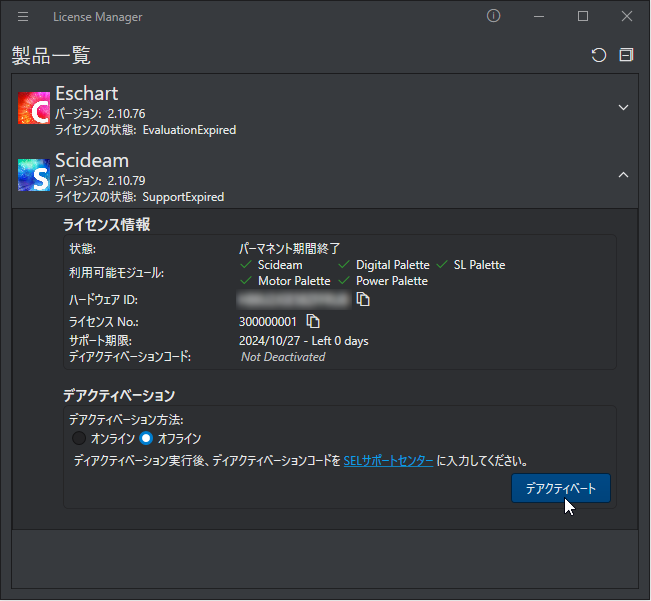Image resolution: width=651 pixels, height=601 pixels.
Task: Click the パーマネント期間終了 status value
Action: click(289, 249)
